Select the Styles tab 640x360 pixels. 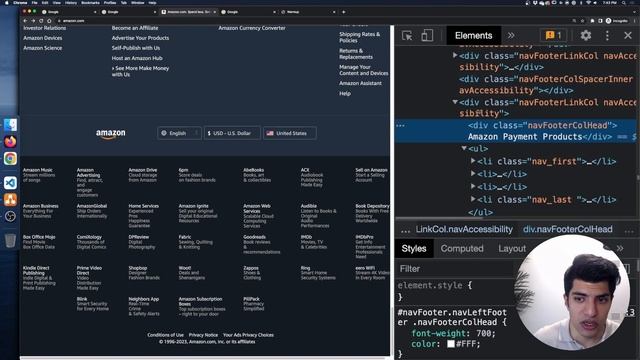click(x=413, y=249)
